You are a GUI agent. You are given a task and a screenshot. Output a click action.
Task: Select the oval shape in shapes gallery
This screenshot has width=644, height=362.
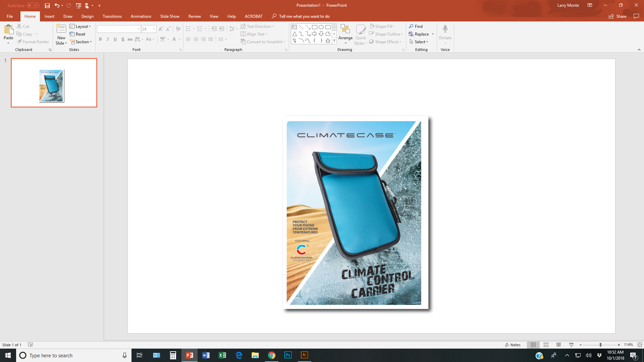pyautogui.click(x=321, y=27)
